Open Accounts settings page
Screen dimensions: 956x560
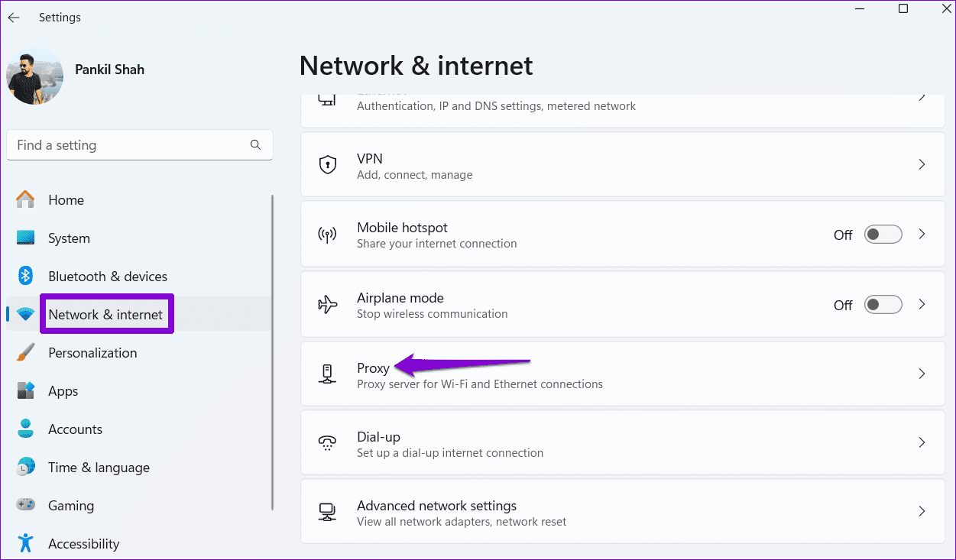pos(75,429)
